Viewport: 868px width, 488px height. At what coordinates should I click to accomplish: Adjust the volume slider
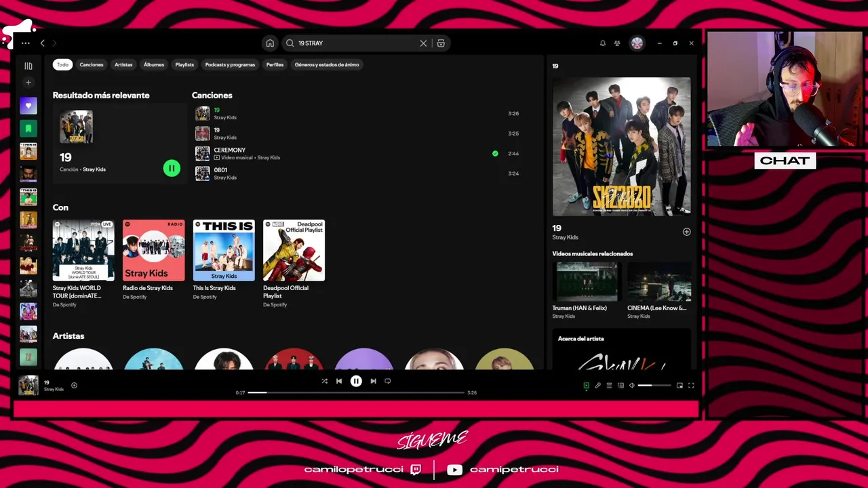click(654, 386)
